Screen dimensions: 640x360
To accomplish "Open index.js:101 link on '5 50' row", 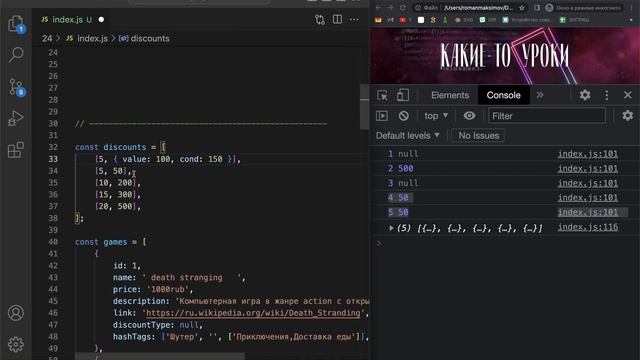I will (x=588, y=212).
